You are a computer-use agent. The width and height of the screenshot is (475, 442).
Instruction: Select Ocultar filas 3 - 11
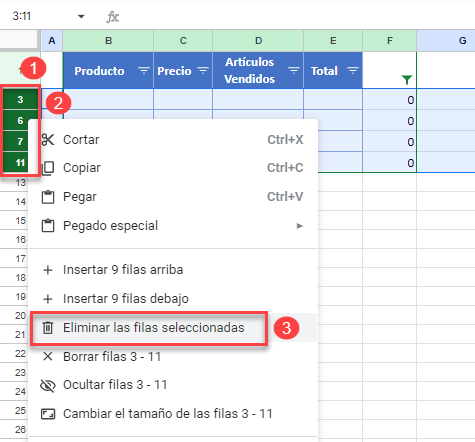173,385
